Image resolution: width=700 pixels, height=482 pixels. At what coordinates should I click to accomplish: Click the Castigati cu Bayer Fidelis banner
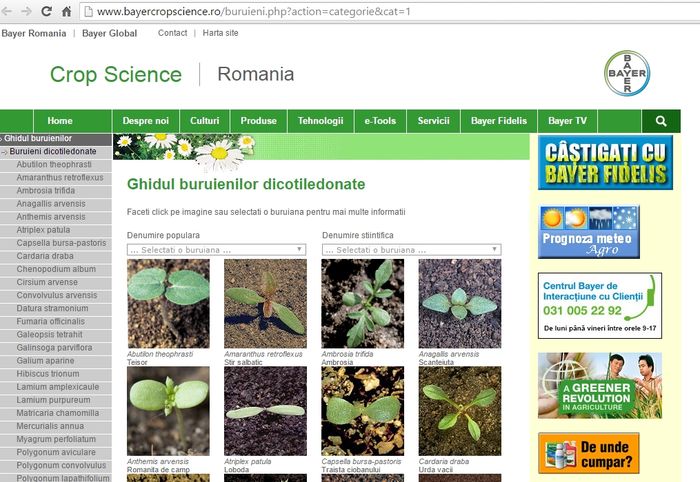605,163
